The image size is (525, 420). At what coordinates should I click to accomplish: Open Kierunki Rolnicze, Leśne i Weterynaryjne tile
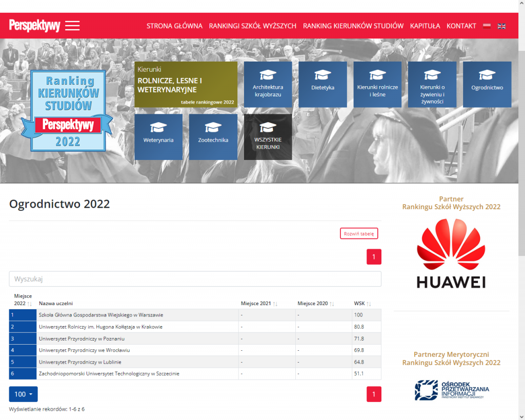[186, 85]
